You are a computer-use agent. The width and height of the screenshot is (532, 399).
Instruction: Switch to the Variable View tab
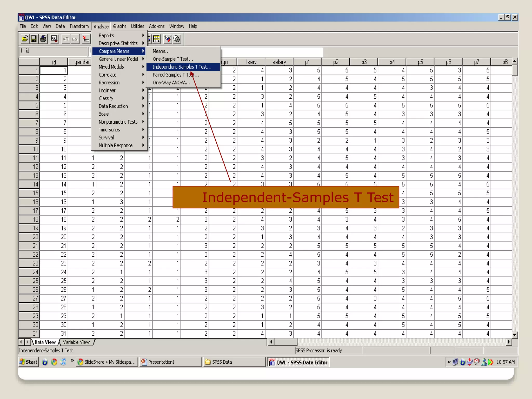click(76, 342)
